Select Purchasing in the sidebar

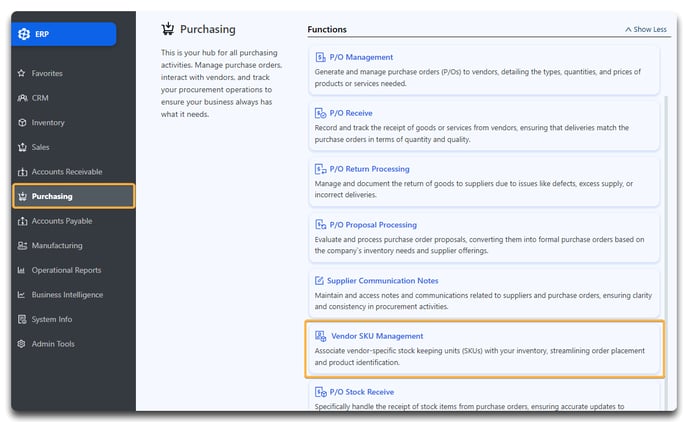[74, 196]
